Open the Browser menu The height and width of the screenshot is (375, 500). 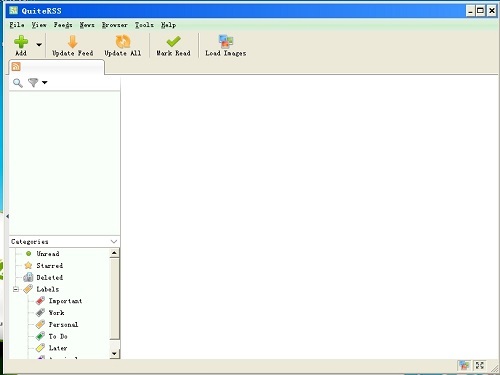[115, 25]
